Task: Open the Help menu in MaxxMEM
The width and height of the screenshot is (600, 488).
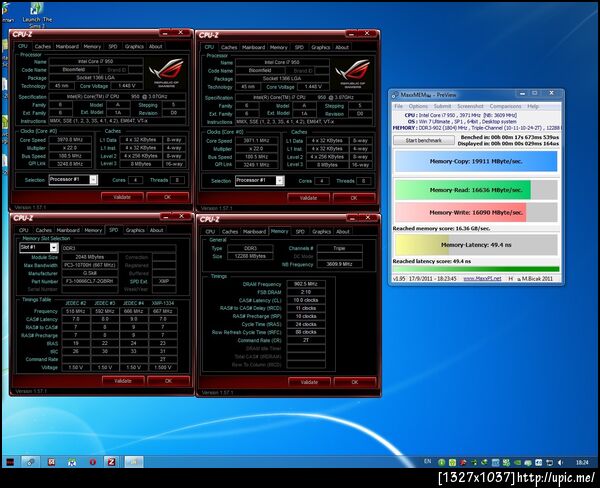Action: [x=533, y=106]
